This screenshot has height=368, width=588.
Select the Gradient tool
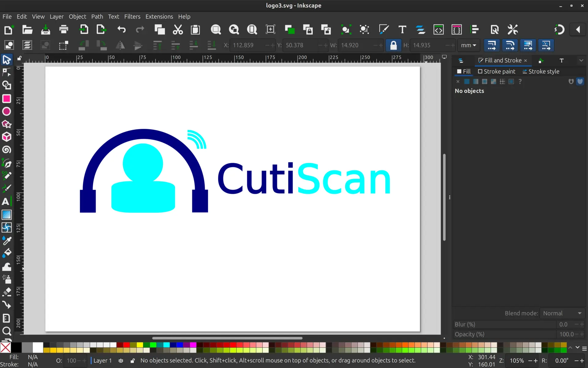pyautogui.click(x=6, y=214)
